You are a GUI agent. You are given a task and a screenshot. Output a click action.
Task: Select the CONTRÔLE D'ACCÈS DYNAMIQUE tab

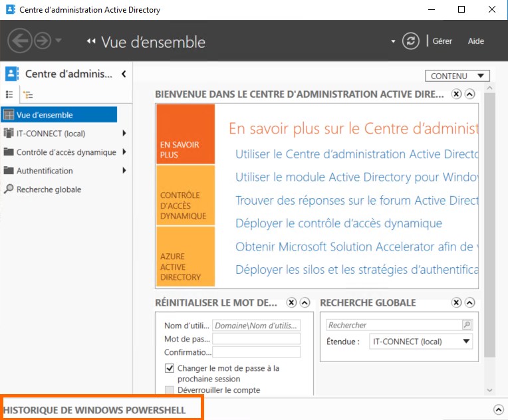[186, 195]
